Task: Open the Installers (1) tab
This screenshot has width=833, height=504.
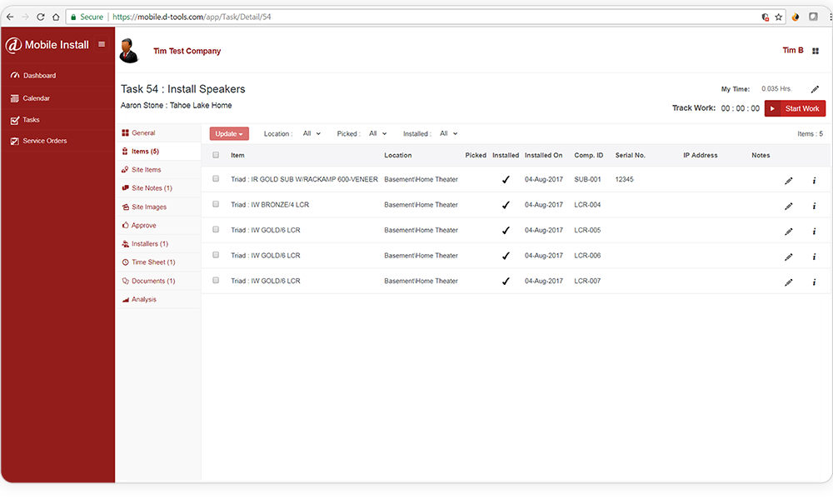Action: [158, 244]
